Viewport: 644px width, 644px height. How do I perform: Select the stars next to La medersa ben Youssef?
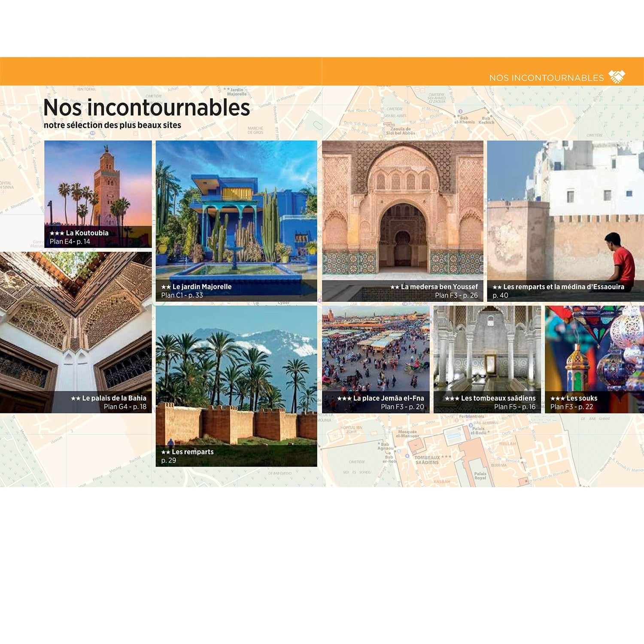(394, 287)
